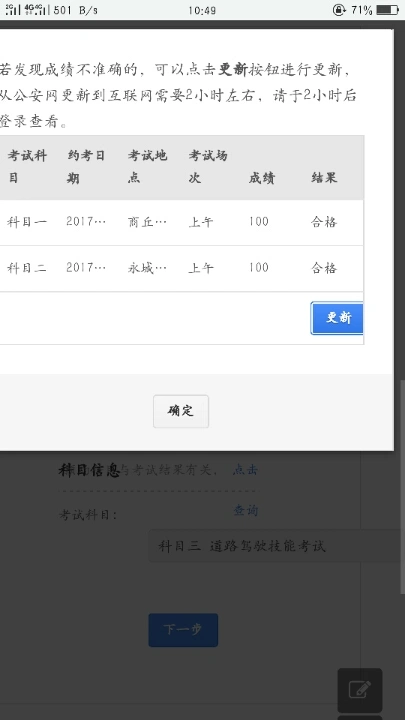Image resolution: width=405 pixels, height=720 pixels.
Task: Tap the 考试科目 column header
Action: click(x=27, y=167)
